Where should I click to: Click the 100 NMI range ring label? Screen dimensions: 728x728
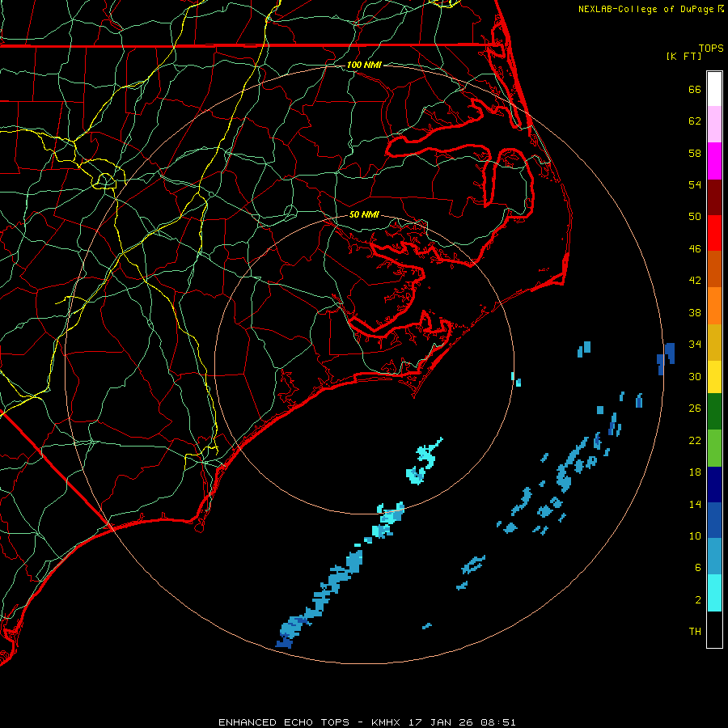point(364,65)
